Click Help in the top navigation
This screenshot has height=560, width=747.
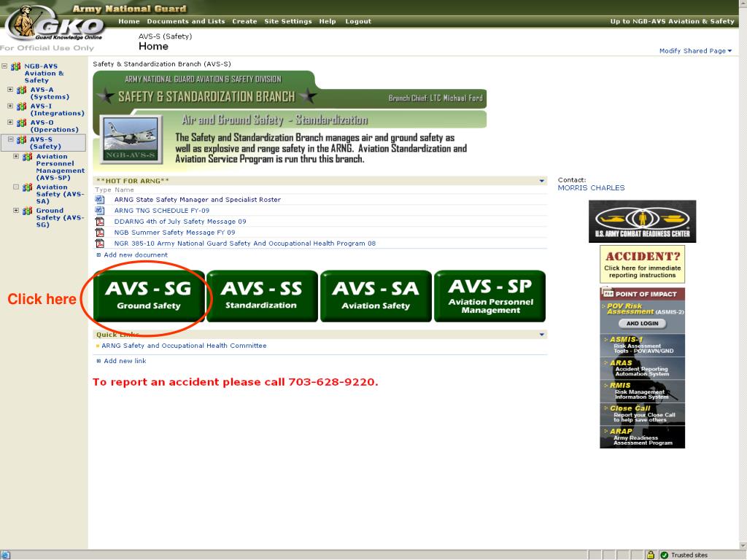328,21
